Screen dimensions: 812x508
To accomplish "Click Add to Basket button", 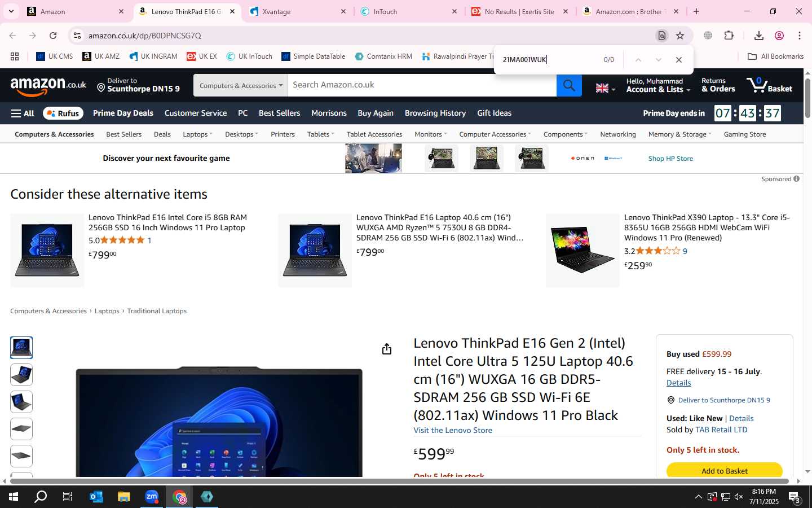I will tap(725, 471).
